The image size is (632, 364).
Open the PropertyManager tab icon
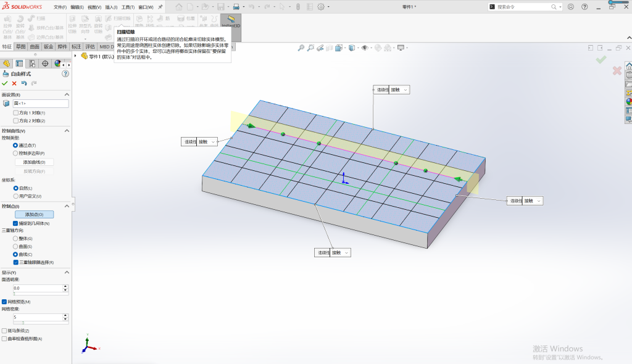pyautogui.click(x=19, y=64)
